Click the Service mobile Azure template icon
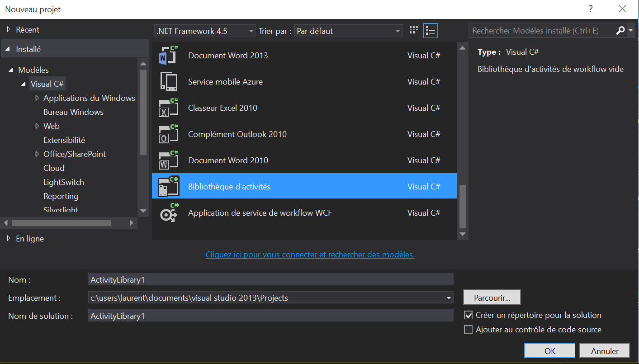This screenshot has height=364, width=639. (169, 81)
